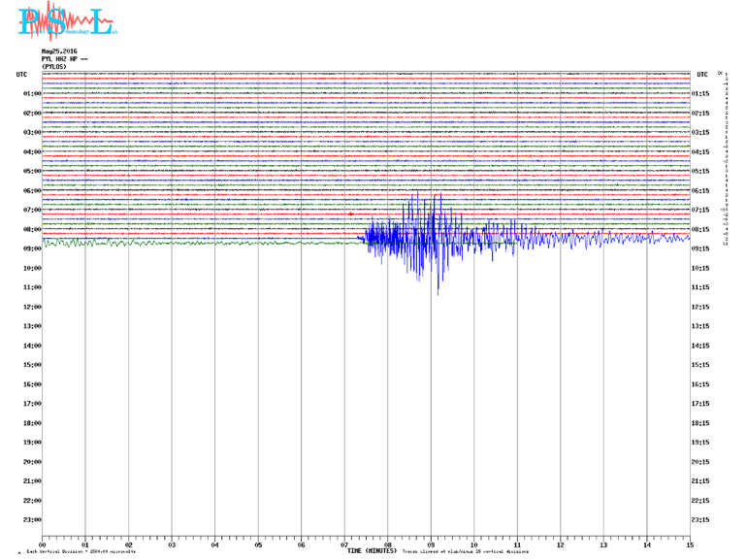Click the small red marker on the 07:00 trace
Screen dimensions: 747x560
350,214
